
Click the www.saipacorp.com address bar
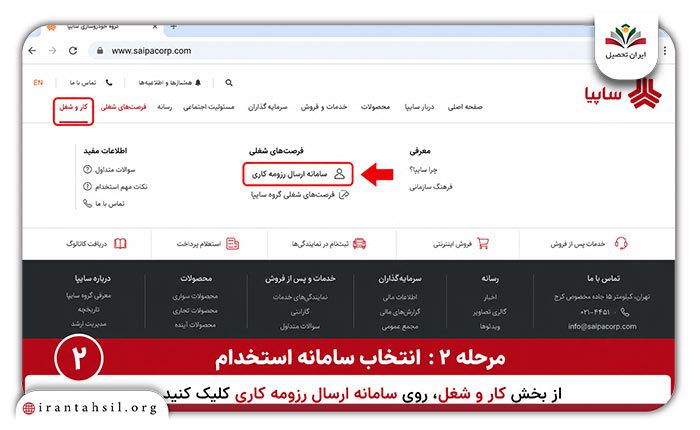pyautogui.click(x=151, y=51)
